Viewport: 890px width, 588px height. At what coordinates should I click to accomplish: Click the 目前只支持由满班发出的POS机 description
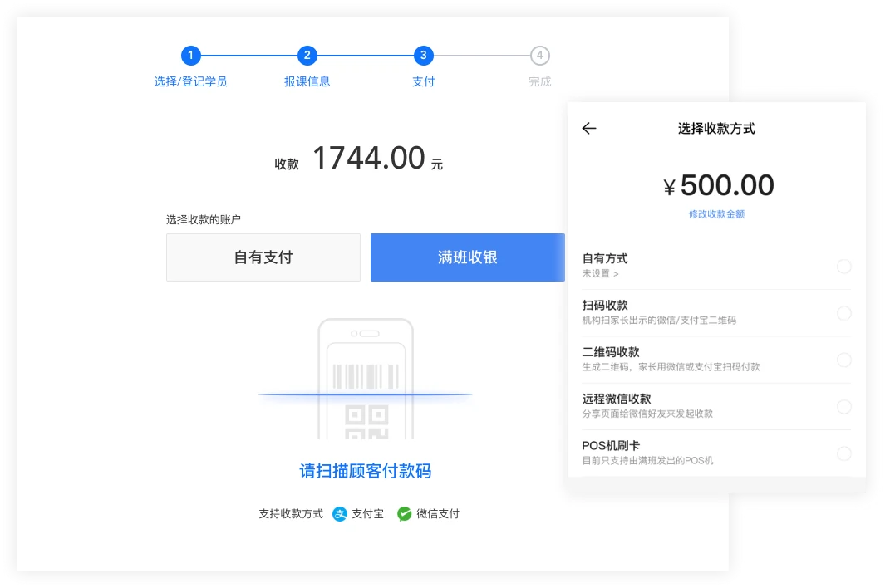pos(647,460)
